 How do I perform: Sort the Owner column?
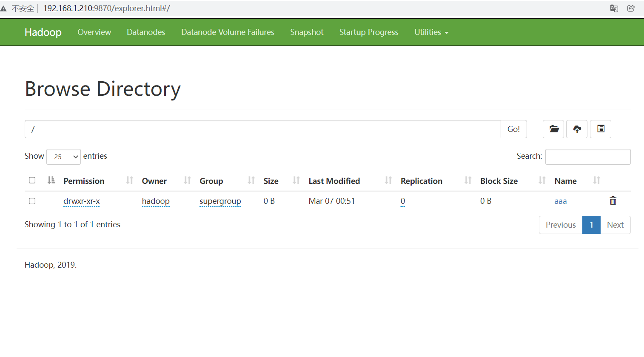186,180
